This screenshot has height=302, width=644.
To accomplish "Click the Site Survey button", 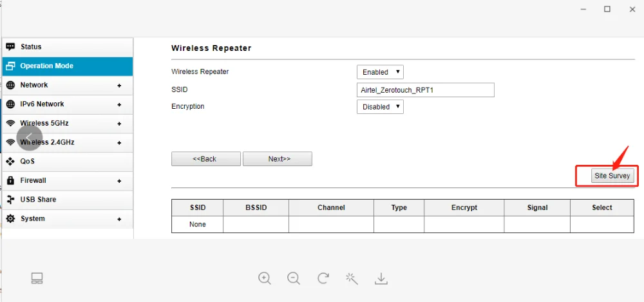I will [x=612, y=175].
